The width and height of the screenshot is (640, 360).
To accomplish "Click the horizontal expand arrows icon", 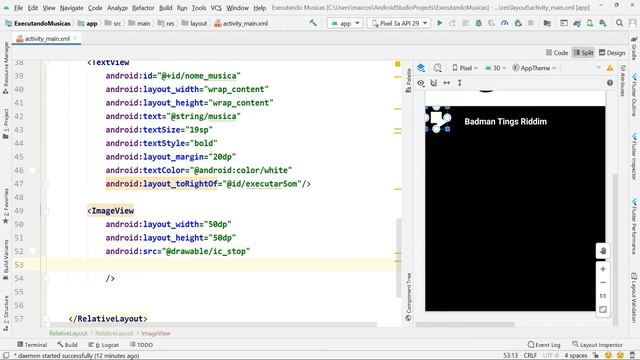I will tap(447, 83).
